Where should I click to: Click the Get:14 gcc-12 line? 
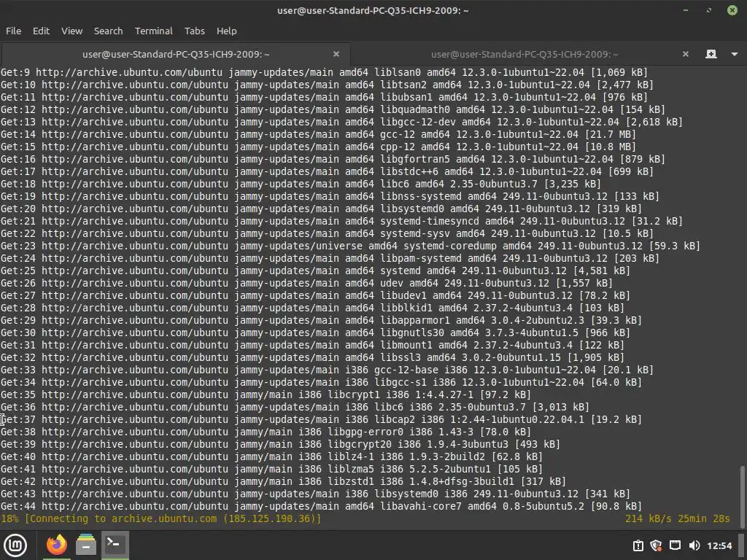318,134
